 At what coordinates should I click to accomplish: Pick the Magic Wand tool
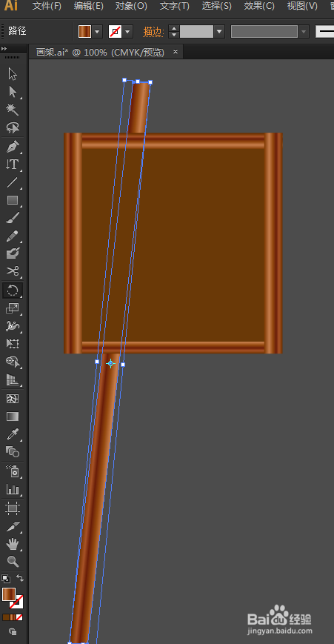pyautogui.click(x=13, y=110)
